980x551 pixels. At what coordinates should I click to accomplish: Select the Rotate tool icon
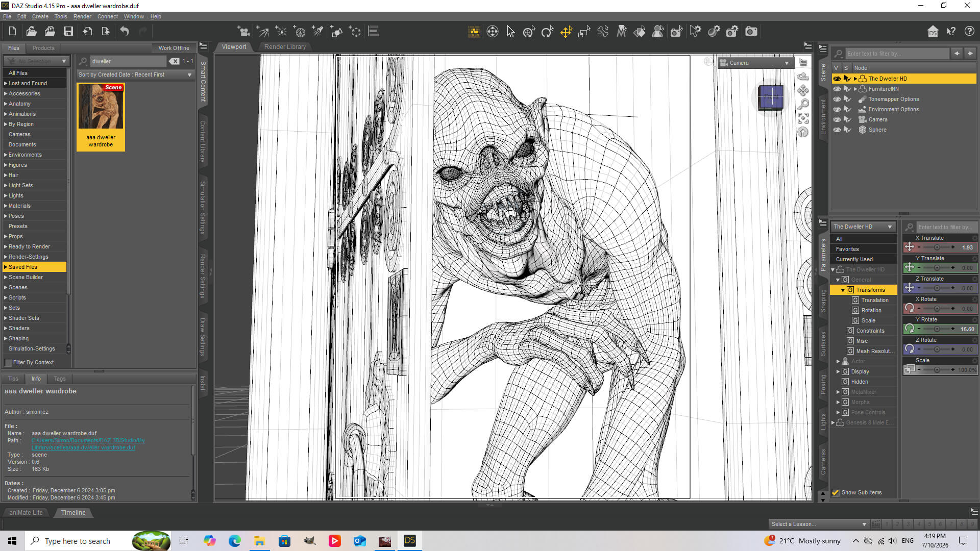tap(547, 32)
